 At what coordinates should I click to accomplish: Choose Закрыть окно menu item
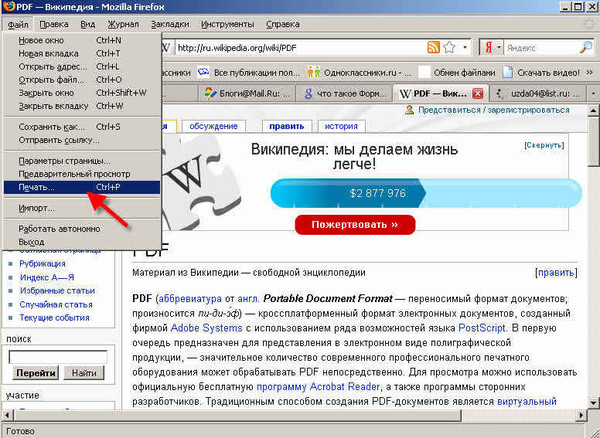pyautogui.click(x=82, y=93)
